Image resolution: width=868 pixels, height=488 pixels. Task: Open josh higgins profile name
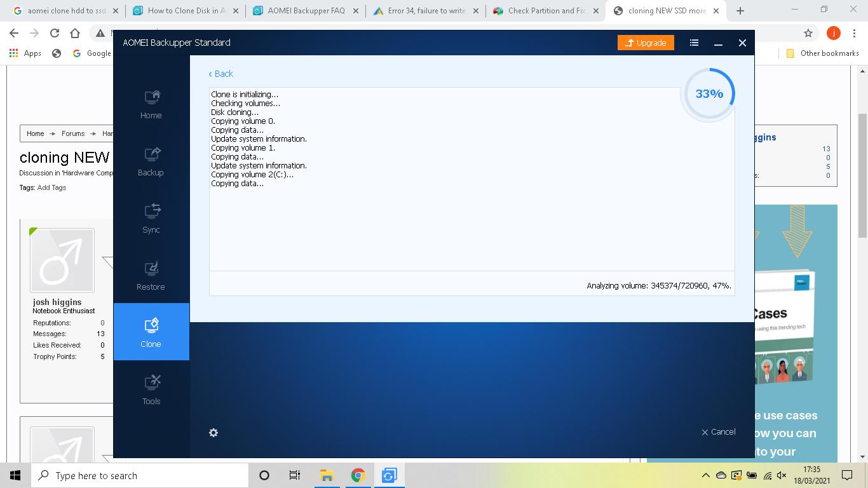[x=57, y=302]
